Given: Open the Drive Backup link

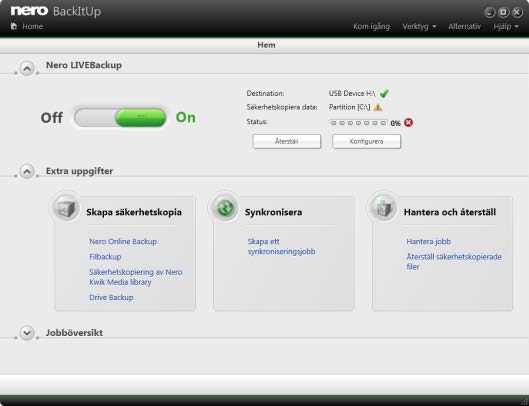Looking at the screenshot, I should [x=111, y=298].
